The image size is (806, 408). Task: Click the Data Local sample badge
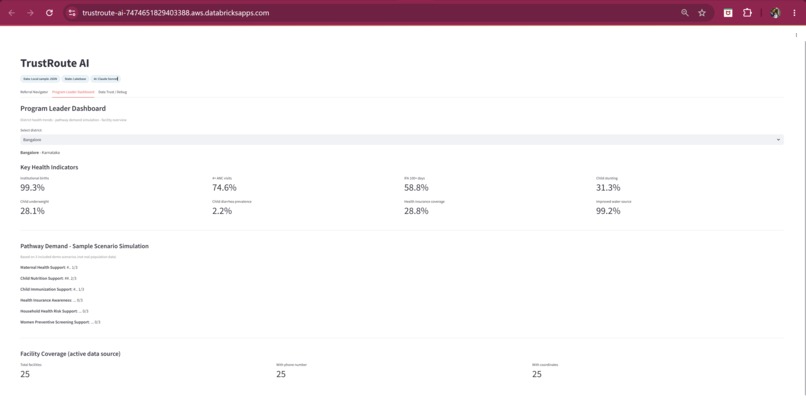(40, 79)
